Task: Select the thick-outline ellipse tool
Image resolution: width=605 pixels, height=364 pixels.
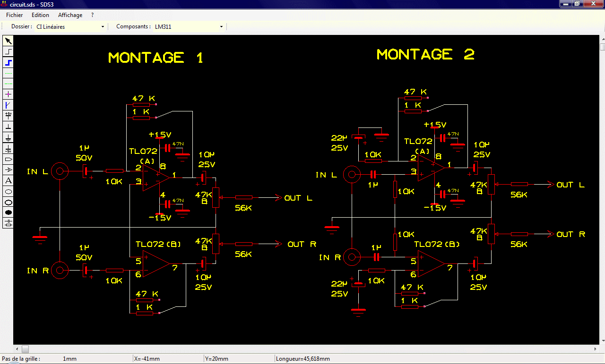Action: [8, 203]
